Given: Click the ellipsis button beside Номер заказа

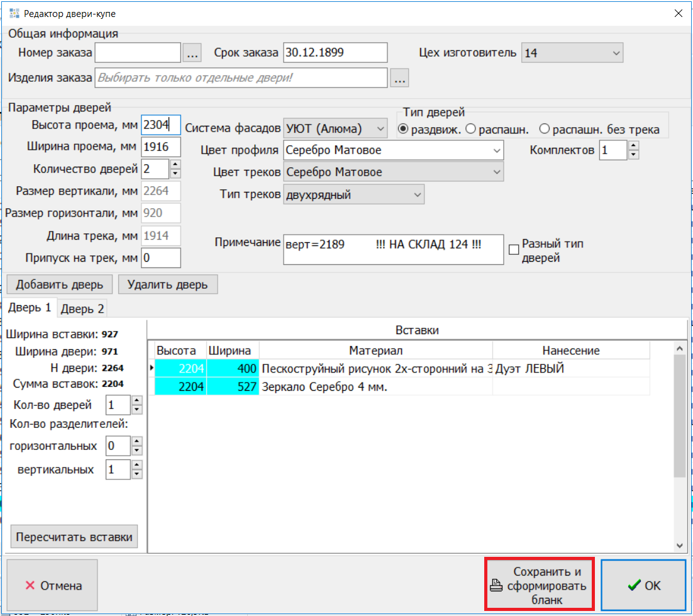Looking at the screenshot, I should pyautogui.click(x=192, y=53).
